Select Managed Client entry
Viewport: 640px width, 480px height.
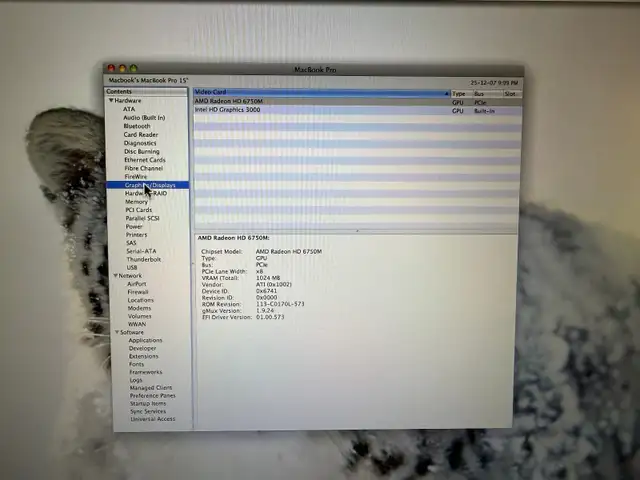(x=151, y=388)
